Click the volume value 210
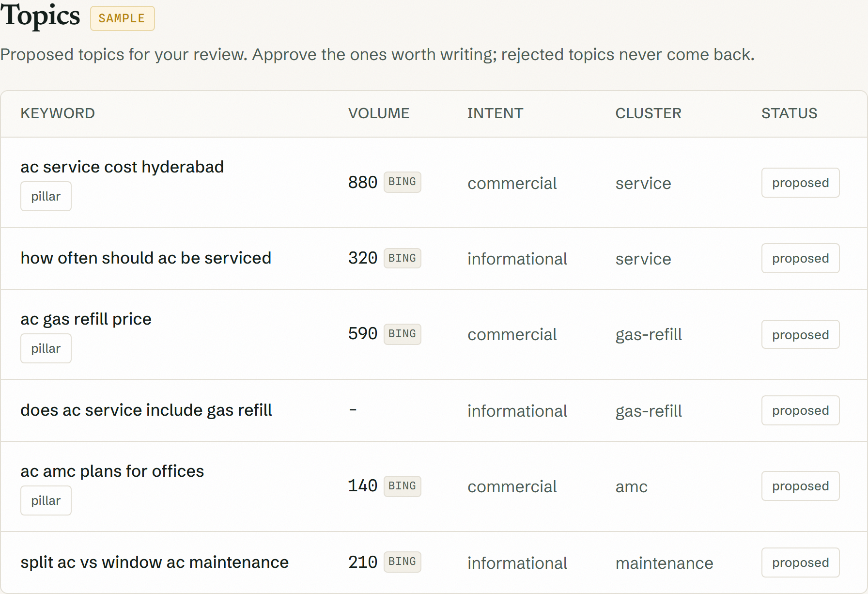Image resolution: width=868 pixels, height=594 pixels. click(363, 563)
